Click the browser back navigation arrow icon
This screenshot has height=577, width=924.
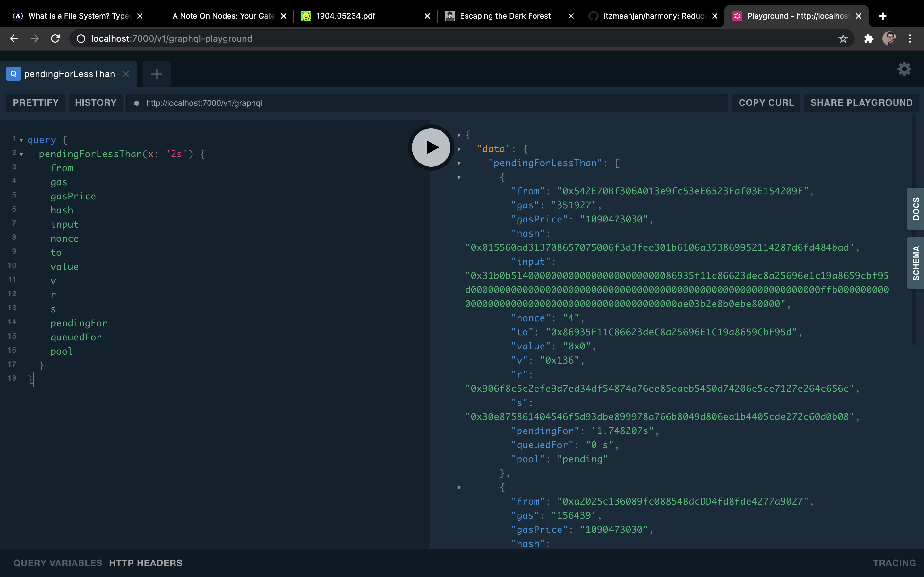14,38
